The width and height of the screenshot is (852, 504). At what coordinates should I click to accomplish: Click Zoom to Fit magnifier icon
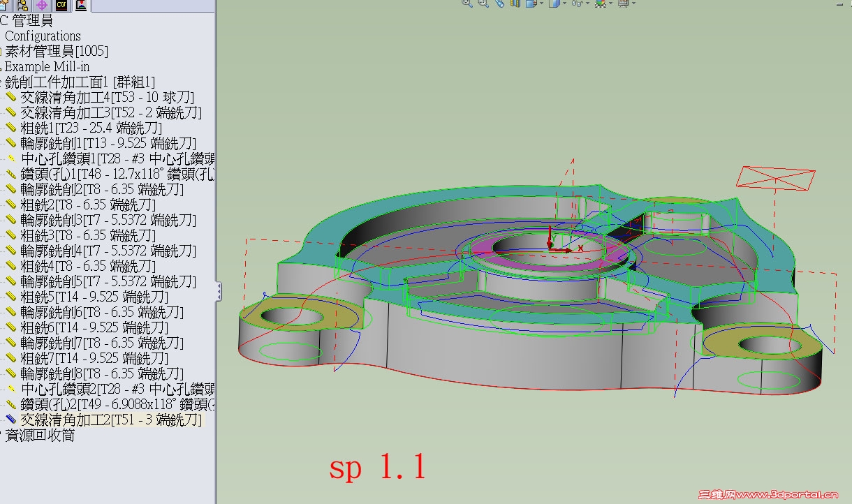[468, 3]
